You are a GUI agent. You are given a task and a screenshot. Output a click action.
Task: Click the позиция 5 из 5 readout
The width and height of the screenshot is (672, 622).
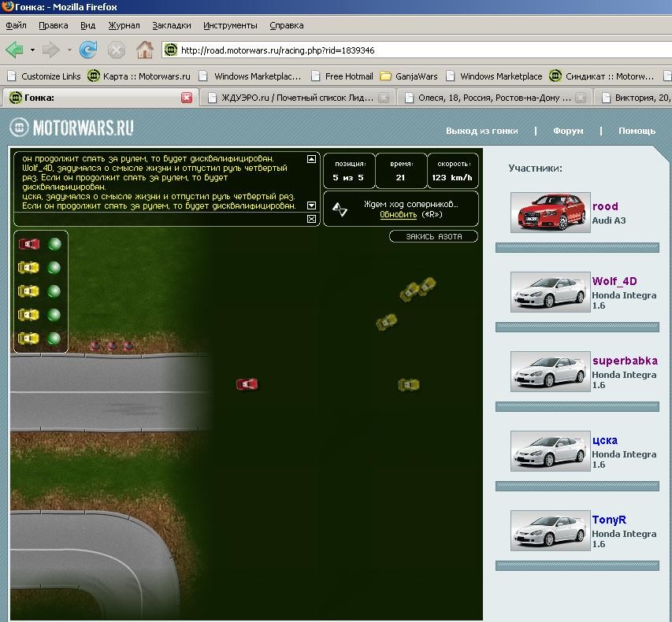(349, 171)
